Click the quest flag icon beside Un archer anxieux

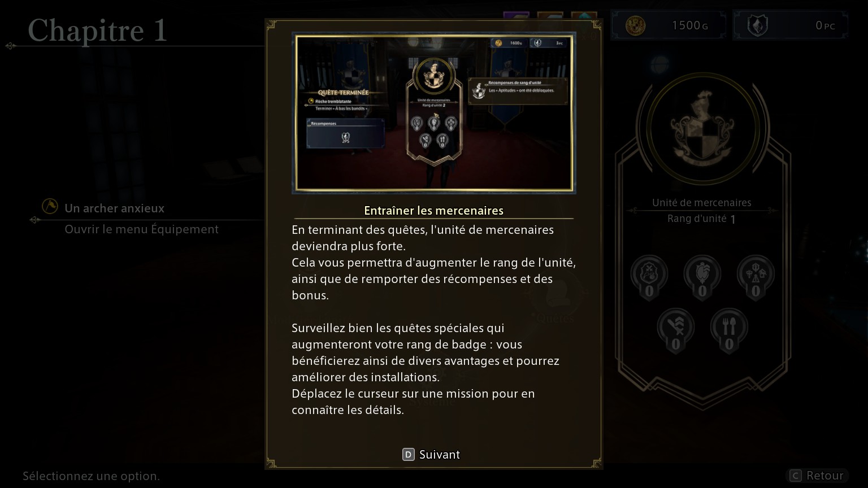coord(50,207)
